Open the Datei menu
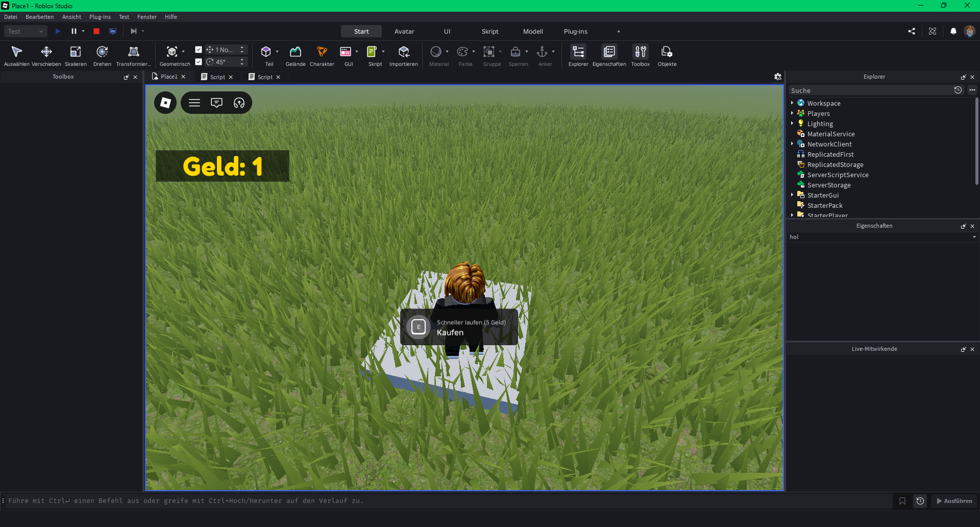980x527 pixels. click(x=11, y=17)
